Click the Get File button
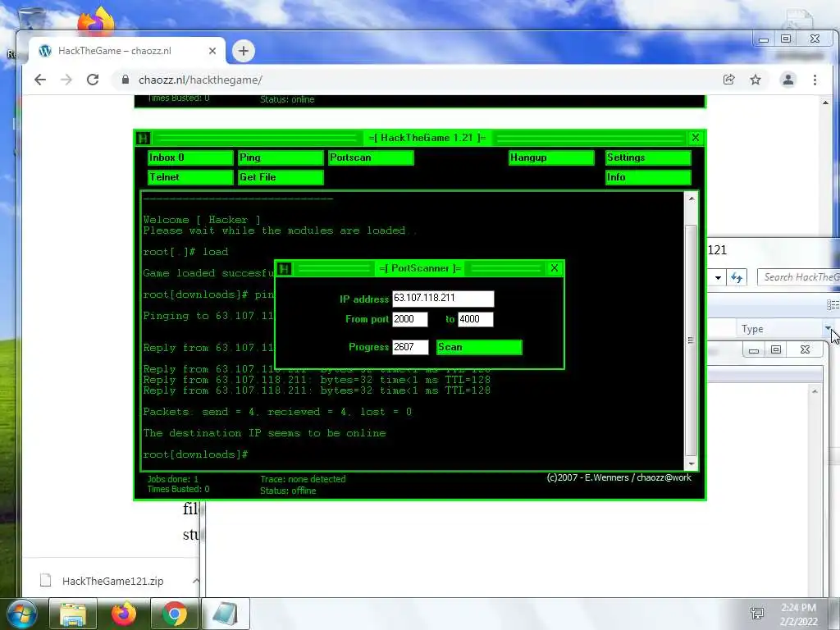 point(281,177)
